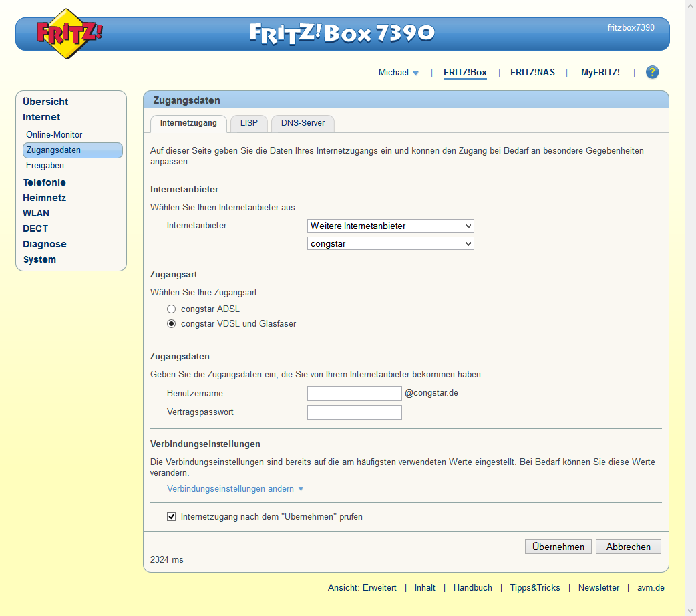
Task: Open the WLAN menu in sidebar
Action: click(x=36, y=214)
